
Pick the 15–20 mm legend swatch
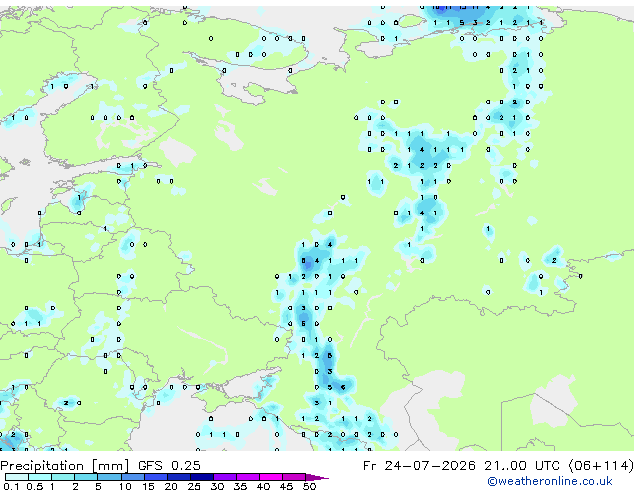pos(155,477)
